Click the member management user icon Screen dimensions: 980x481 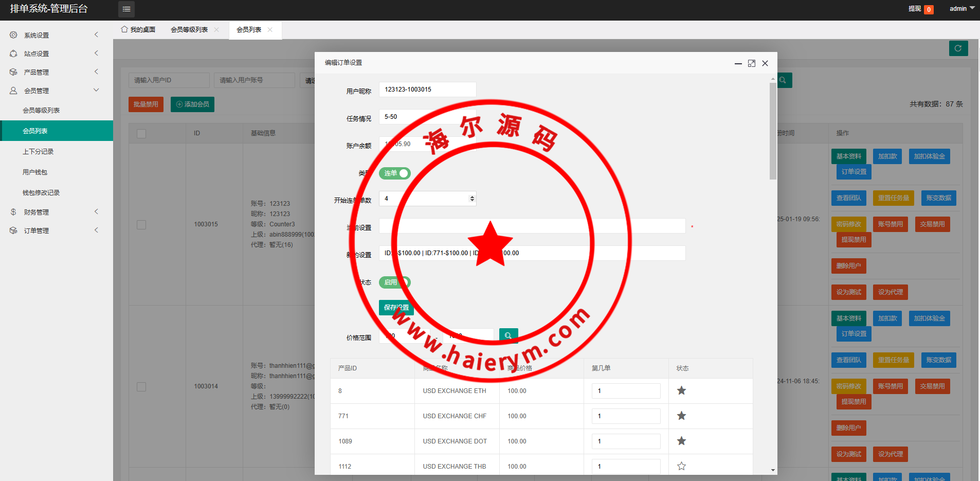tap(13, 91)
